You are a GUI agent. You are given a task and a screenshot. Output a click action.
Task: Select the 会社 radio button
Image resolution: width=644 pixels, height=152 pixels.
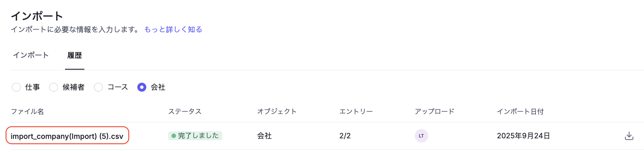click(142, 87)
